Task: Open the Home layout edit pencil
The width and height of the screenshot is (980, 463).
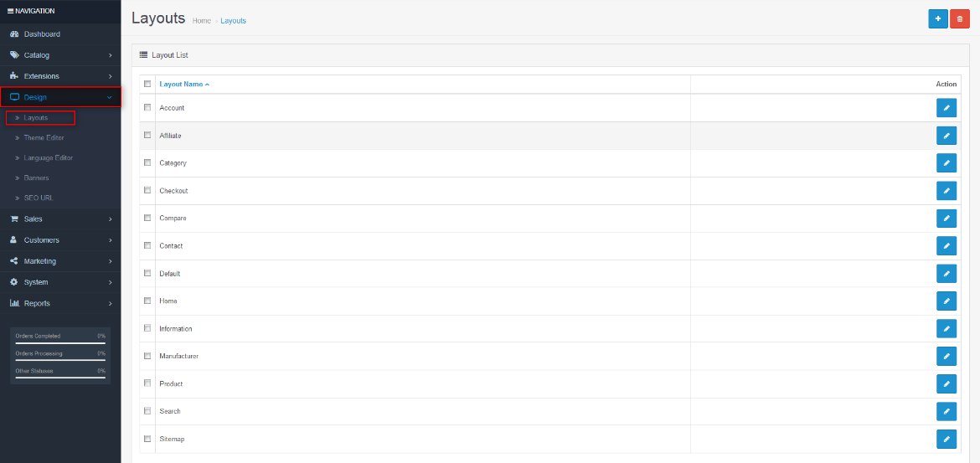Action: point(946,301)
